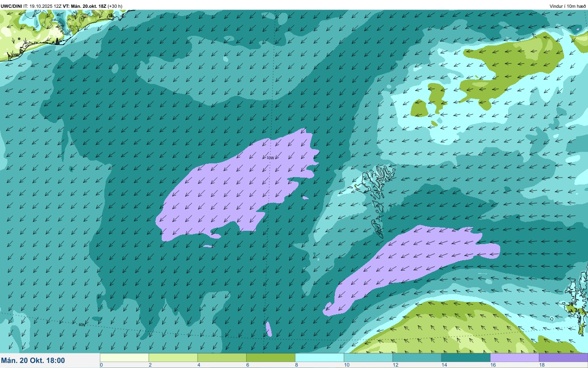This screenshot has height=368, width=588.
Task: Click the pale yellow 0–2 legend swatch
Action: pyautogui.click(x=124, y=357)
